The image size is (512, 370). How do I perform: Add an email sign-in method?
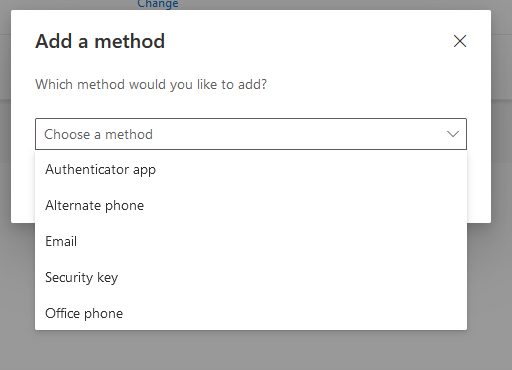pos(251,241)
